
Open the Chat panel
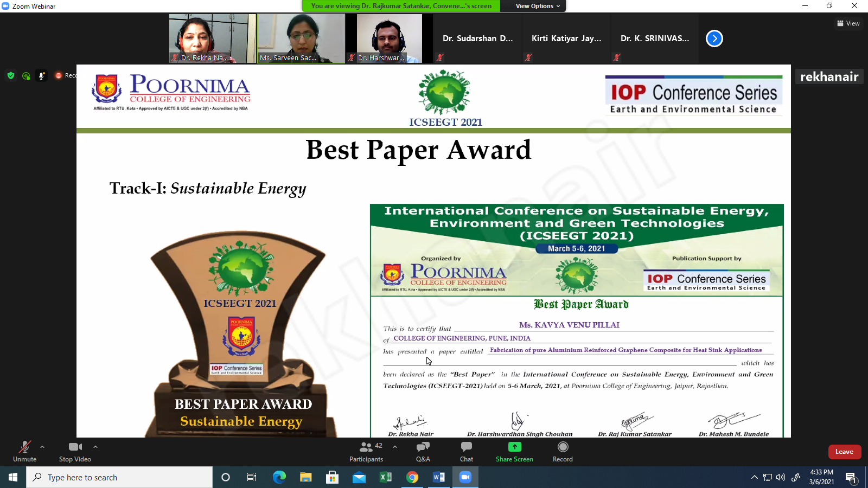467,451
